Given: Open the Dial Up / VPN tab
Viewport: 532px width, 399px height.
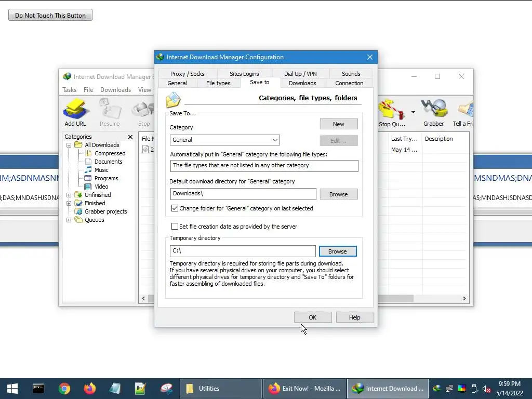Looking at the screenshot, I should click(300, 74).
